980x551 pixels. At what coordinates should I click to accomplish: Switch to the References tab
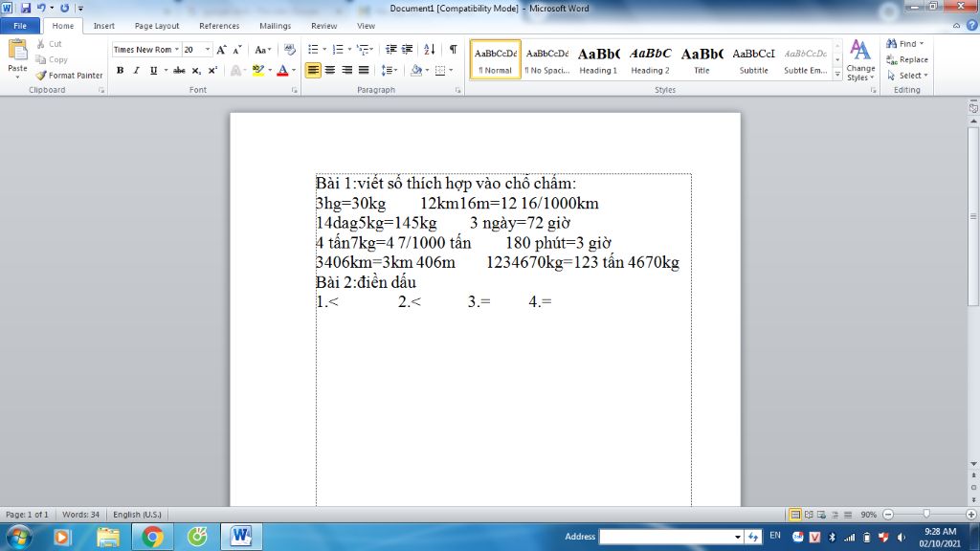click(219, 26)
